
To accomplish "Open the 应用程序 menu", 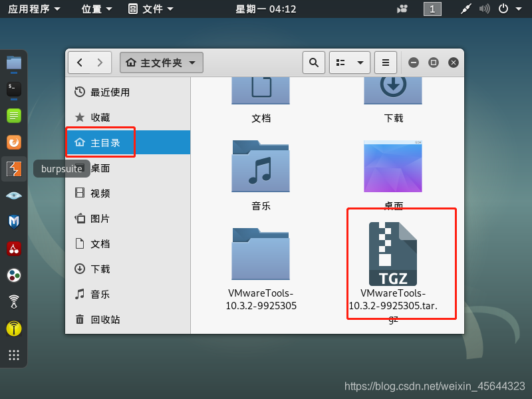I will 34,9.
